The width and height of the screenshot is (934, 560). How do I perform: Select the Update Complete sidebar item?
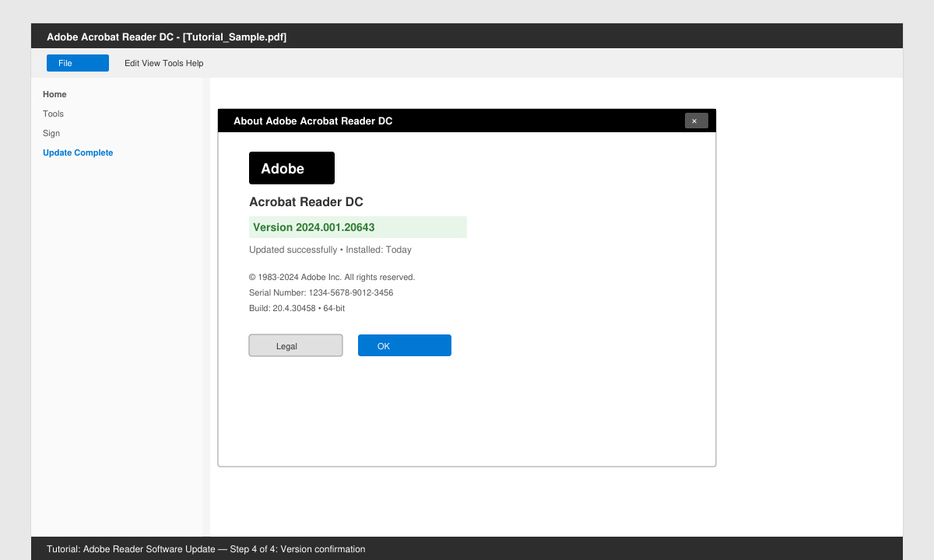[78, 152]
